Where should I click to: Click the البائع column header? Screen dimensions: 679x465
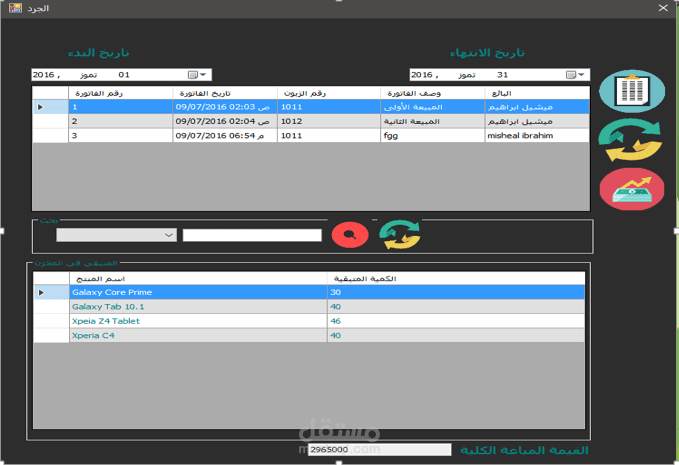tap(537, 93)
